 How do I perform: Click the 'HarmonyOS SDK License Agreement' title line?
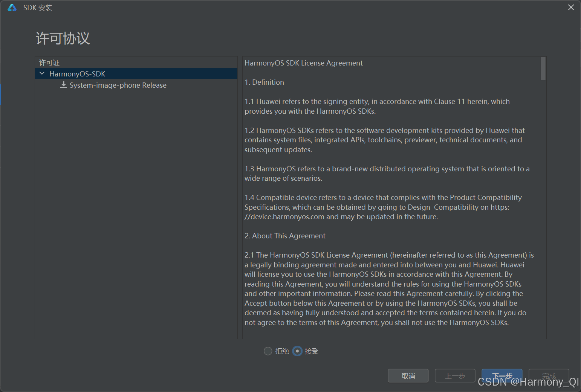click(x=303, y=63)
